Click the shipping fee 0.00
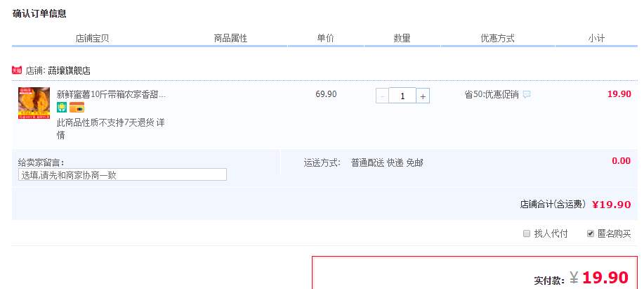The height and width of the screenshot is (289, 644). (x=622, y=161)
